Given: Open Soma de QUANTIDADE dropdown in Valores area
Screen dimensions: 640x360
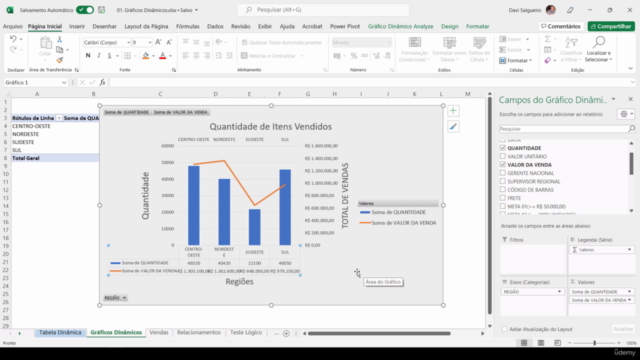Looking at the screenshot, I should click(x=629, y=292).
